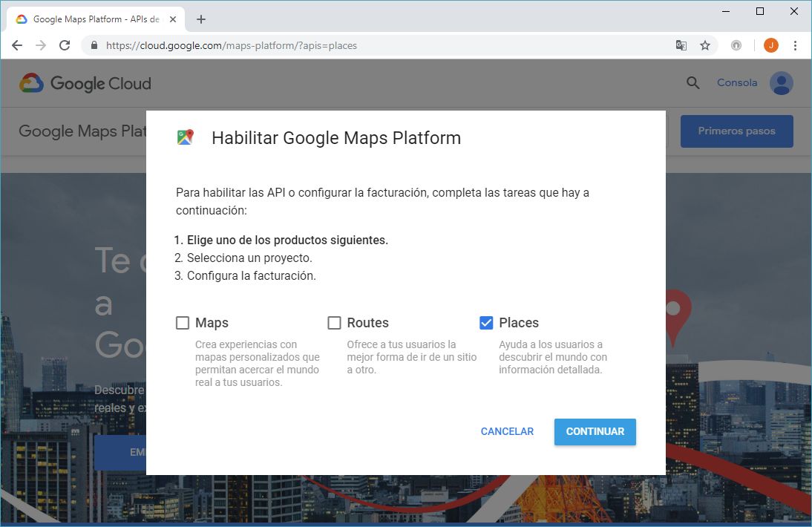Screen dimensions: 812x527
Task: Open the Consola menu link
Action: tap(736, 82)
